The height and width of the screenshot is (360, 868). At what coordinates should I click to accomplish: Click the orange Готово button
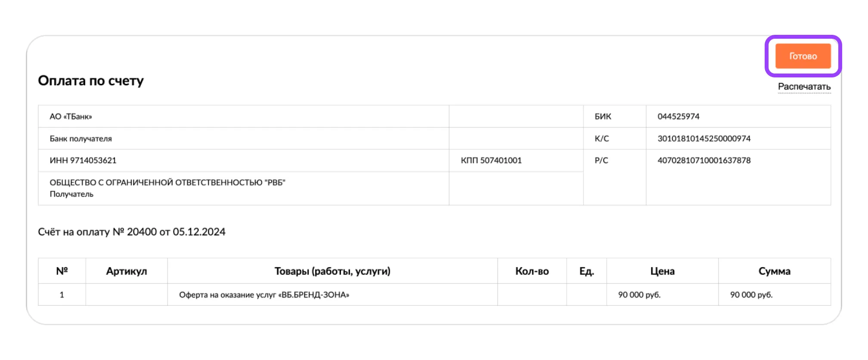[803, 56]
